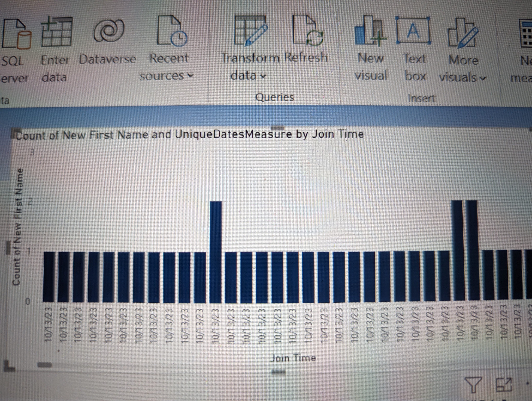Enter focus mode on the chart

pos(504,385)
